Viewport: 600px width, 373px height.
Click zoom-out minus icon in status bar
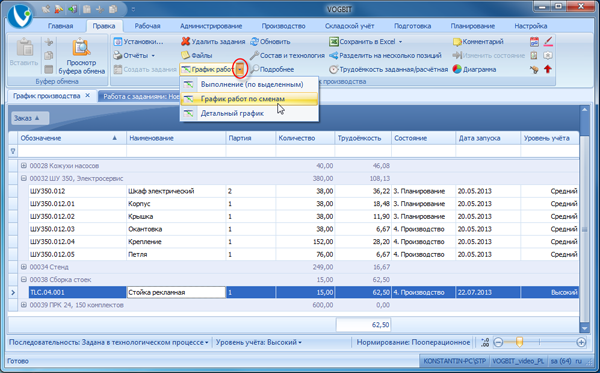[498, 342]
